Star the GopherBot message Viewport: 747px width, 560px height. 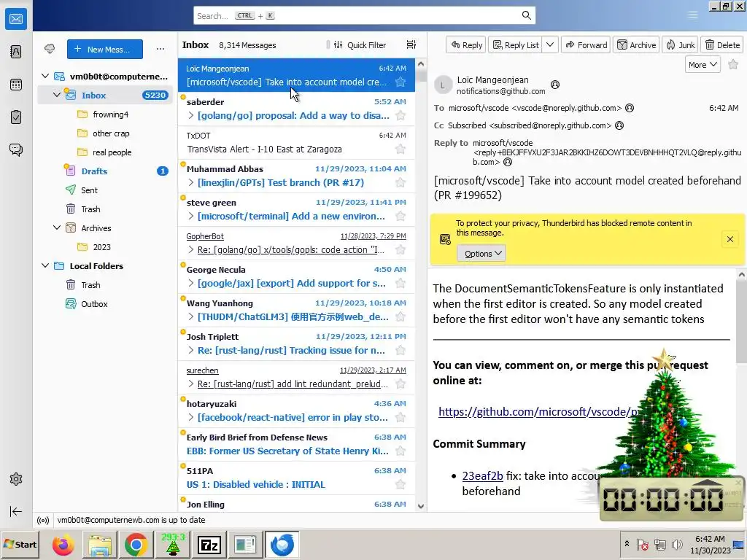point(400,249)
